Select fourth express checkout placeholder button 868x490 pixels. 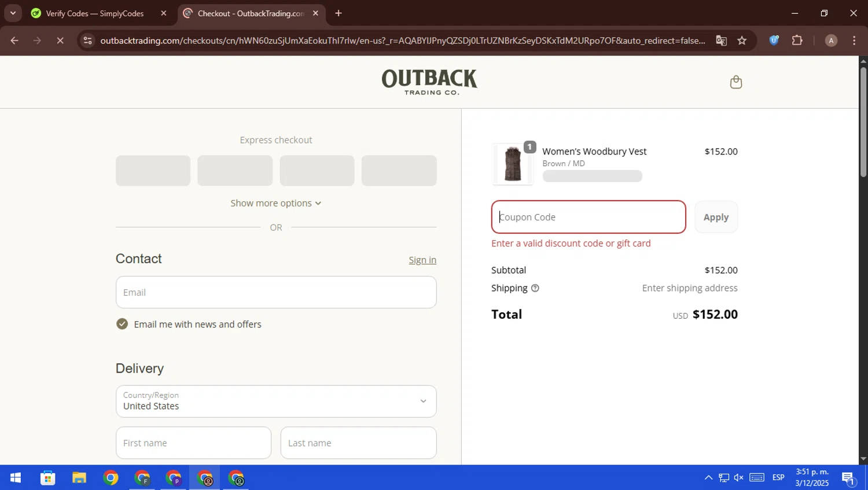(399, 171)
